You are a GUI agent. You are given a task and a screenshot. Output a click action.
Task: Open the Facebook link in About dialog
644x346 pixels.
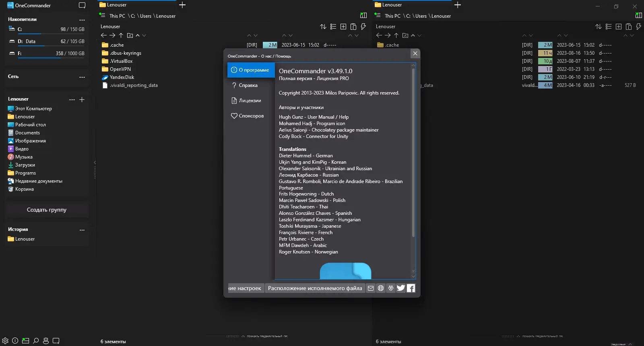pyautogui.click(x=411, y=288)
